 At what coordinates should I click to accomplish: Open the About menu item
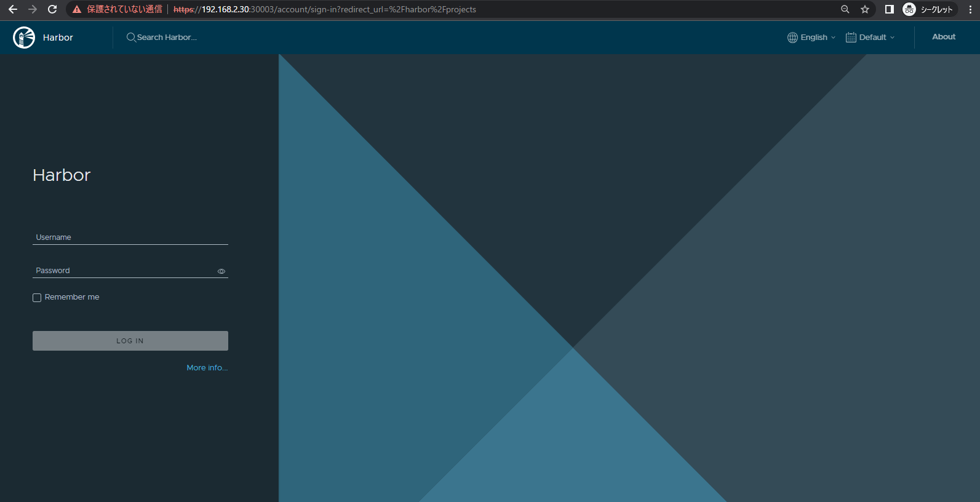tap(944, 37)
